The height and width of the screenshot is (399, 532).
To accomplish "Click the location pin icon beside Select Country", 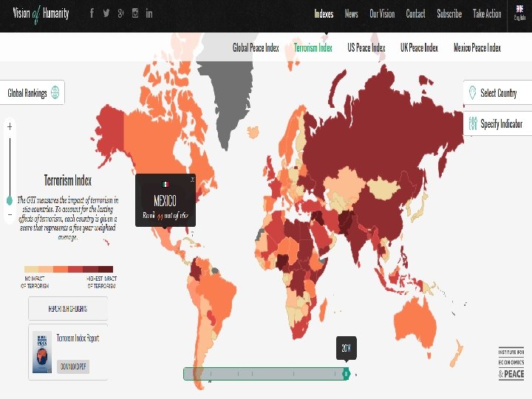I will click(x=472, y=92).
